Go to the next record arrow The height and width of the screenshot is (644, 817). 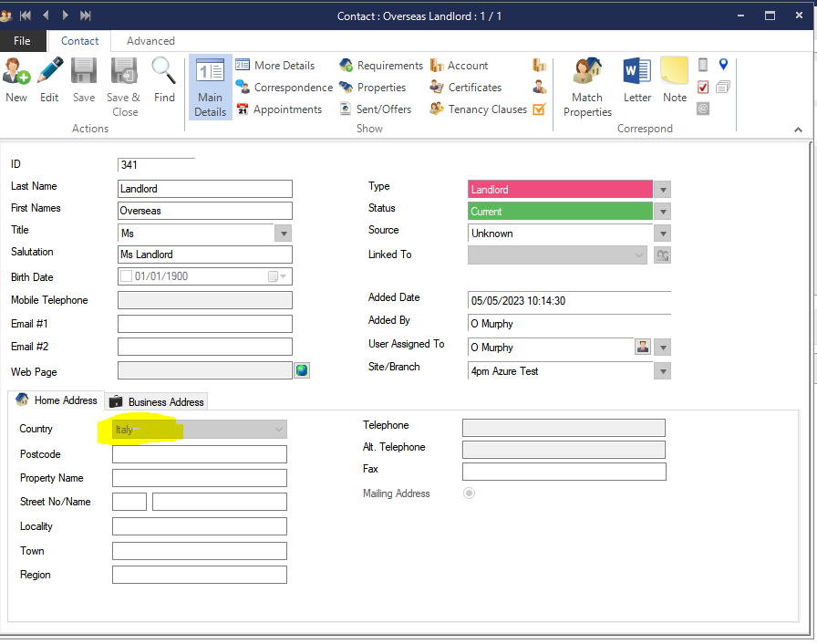(x=66, y=16)
